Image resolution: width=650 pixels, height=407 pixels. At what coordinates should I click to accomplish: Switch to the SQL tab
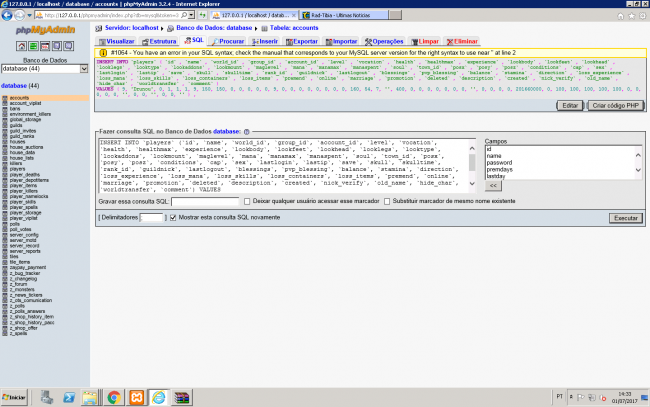(x=194, y=41)
